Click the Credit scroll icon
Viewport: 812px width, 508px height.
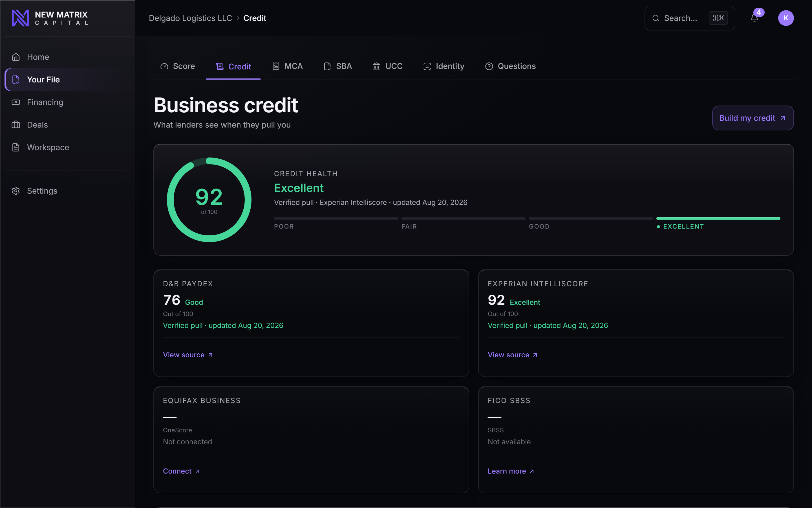pos(219,67)
